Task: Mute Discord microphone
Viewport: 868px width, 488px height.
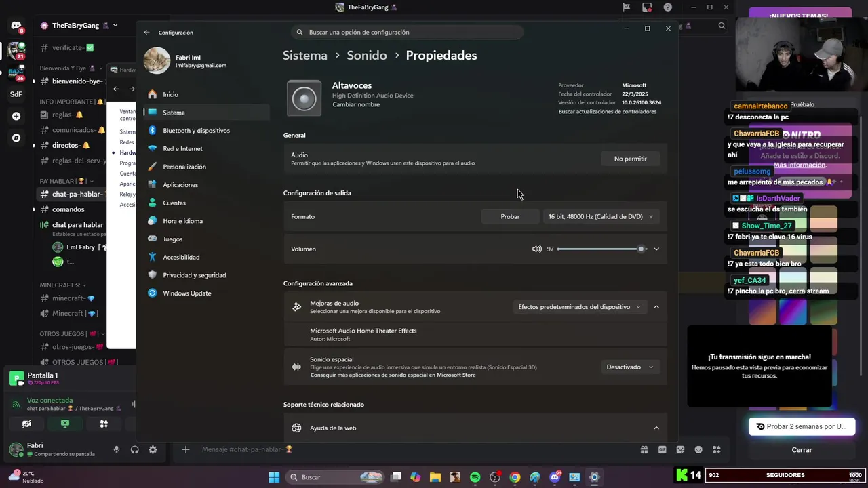Action: (117, 449)
